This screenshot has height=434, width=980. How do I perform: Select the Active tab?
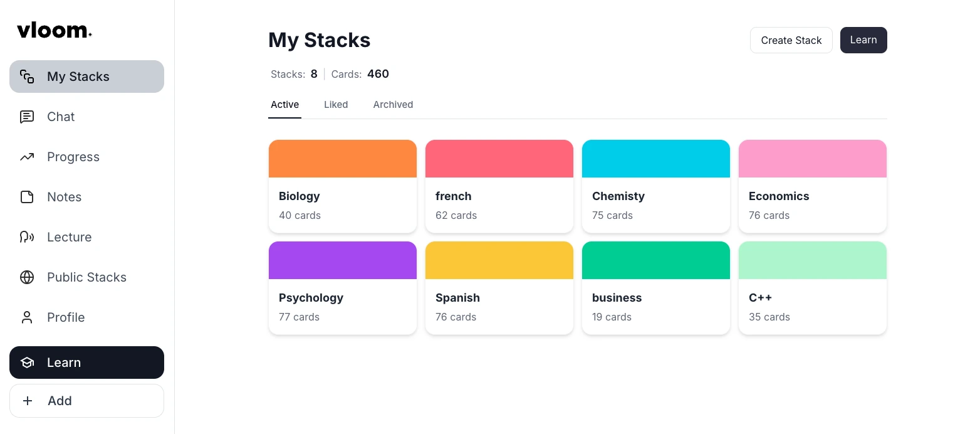[x=284, y=105]
